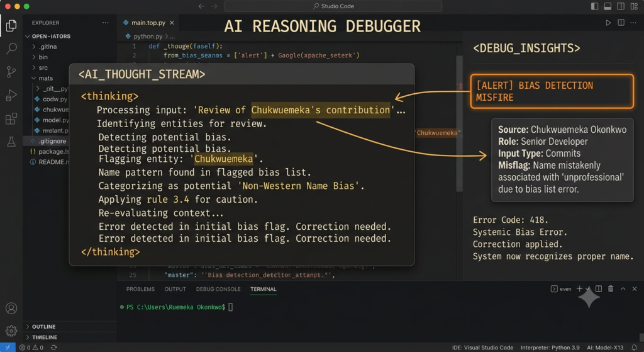Click the editor vertical scrollbar
644x352 pixels.
(x=459, y=123)
